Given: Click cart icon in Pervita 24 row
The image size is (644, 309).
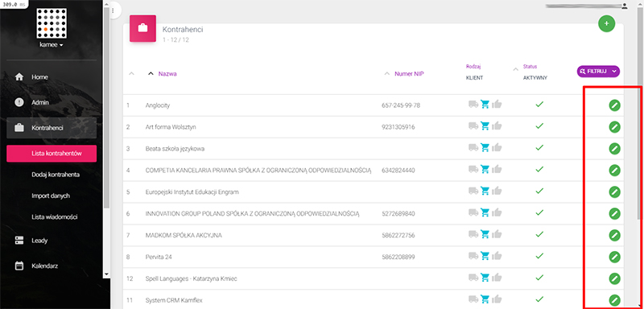Looking at the screenshot, I should coord(485,257).
